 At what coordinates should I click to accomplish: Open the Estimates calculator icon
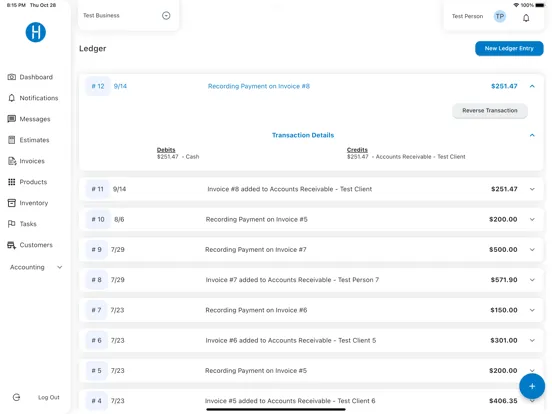12,140
